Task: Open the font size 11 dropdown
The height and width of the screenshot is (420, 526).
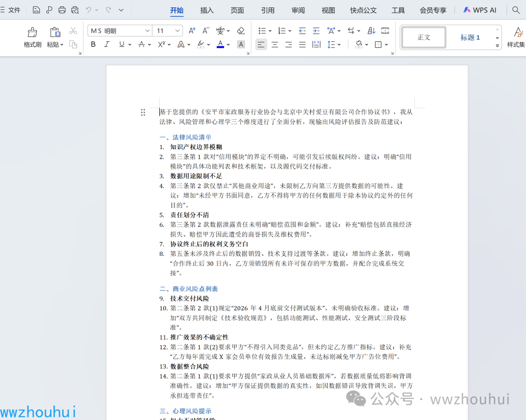Action: [177, 31]
